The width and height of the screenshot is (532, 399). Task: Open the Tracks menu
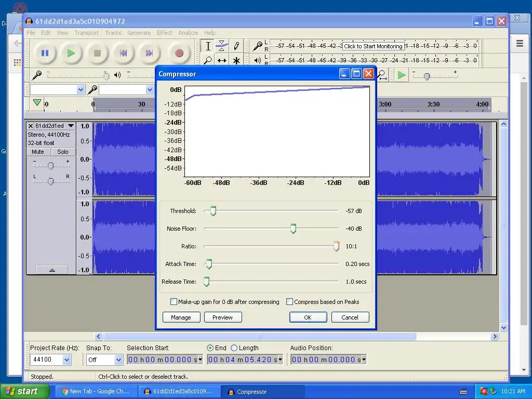click(113, 33)
